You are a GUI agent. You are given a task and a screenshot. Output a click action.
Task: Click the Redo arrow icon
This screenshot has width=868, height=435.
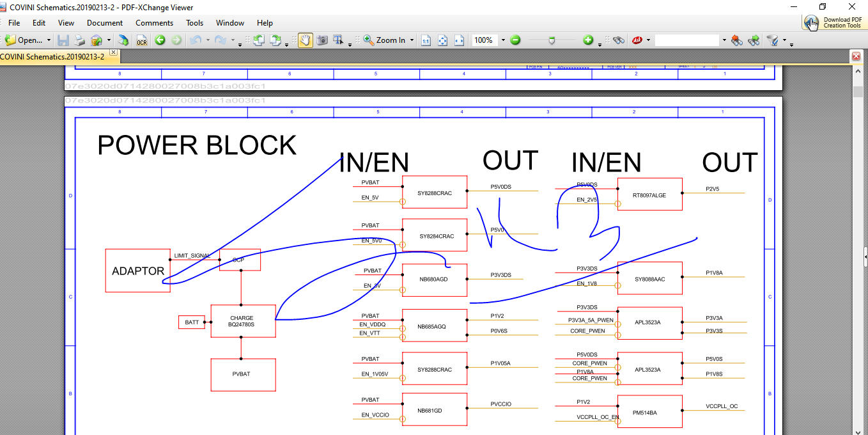pyautogui.click(x=221, y=40)
